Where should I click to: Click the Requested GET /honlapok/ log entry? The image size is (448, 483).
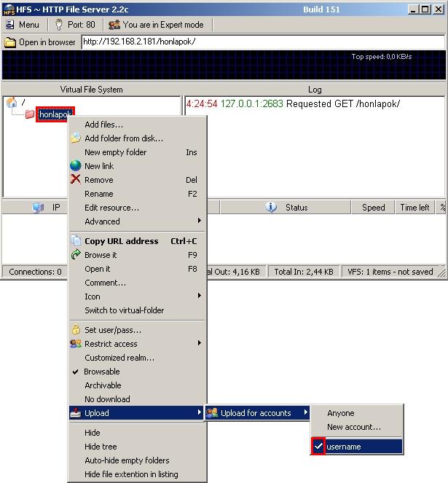coord(293,103)
